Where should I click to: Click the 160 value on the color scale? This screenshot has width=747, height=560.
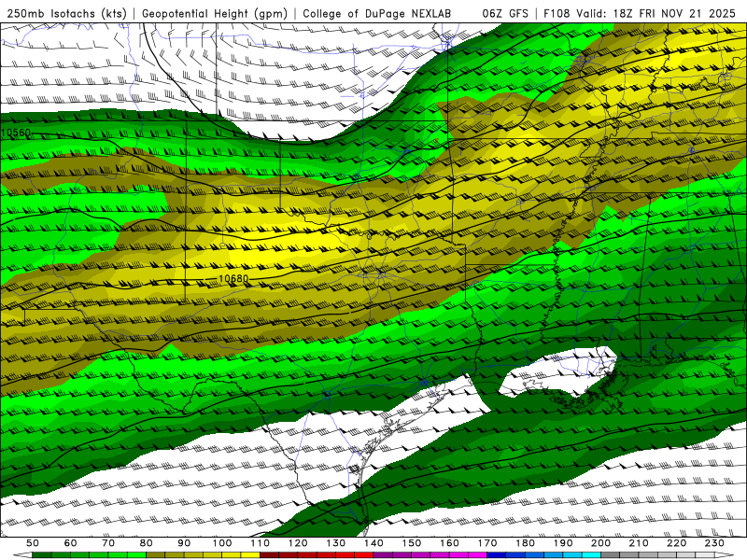tap(449, 543)
